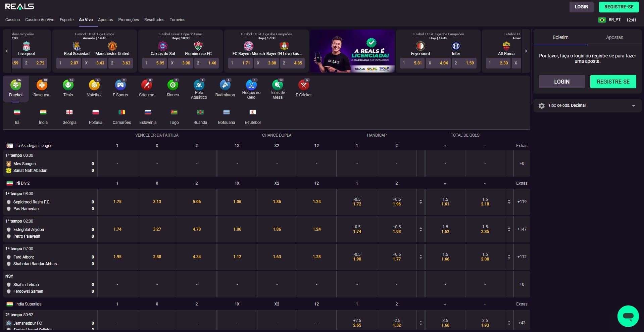Select Sepidrood Rasht home win odds 1.75
Image resolution: width=644 pixels, height=332 pixels.
tap(117, 202)
